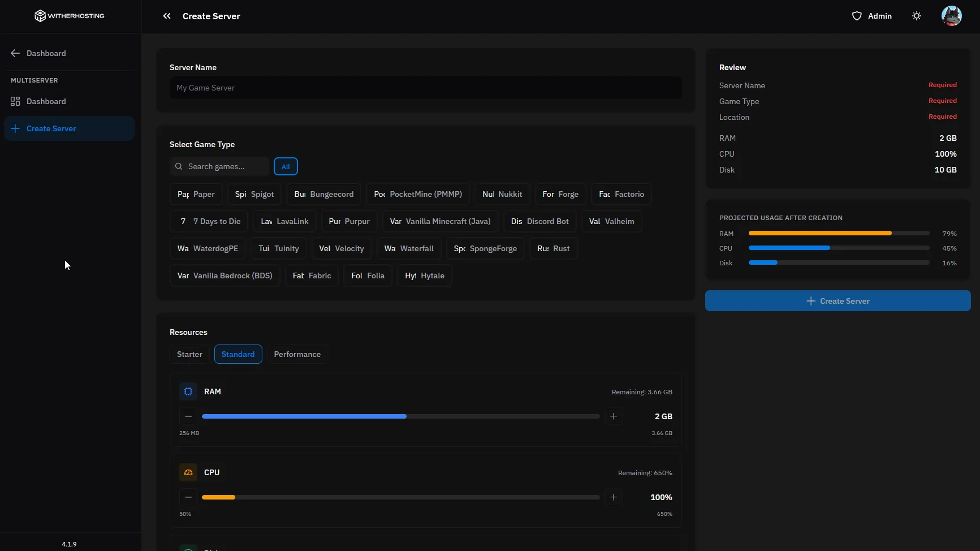Choose Factorio game type

[x=621, y=194]
